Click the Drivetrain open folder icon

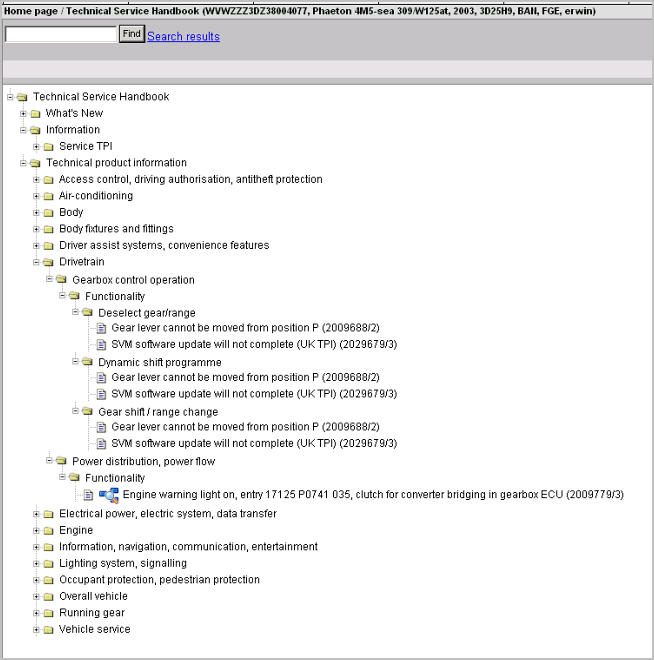[48, 263]
